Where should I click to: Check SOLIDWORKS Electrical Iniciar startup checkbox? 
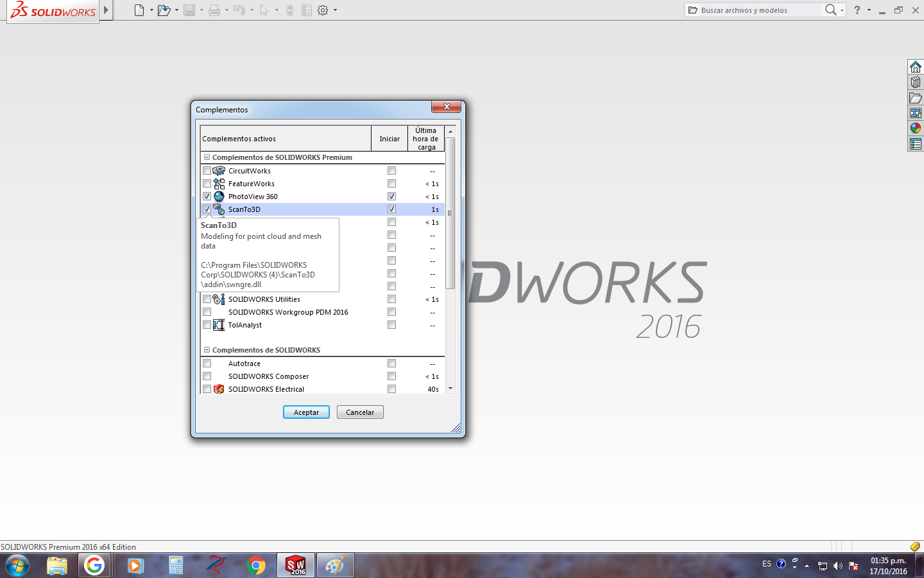pyautogui.click(x=391, y=389)
